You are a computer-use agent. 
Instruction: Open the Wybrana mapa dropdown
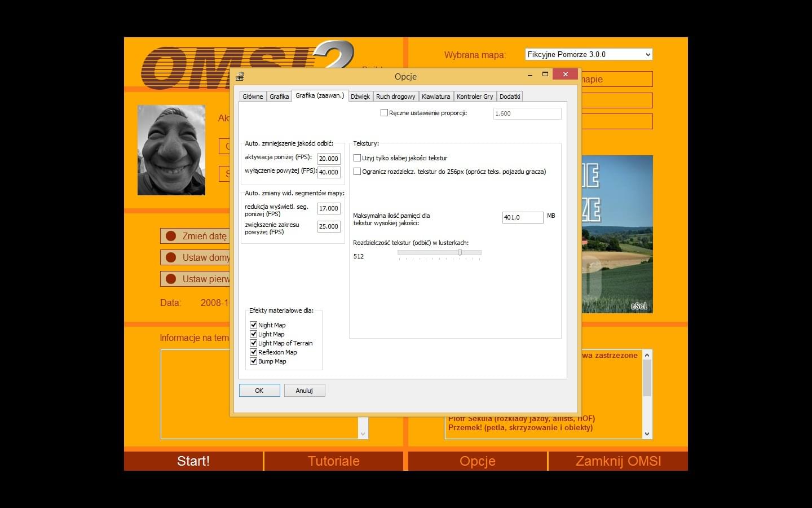coord(589,54)
